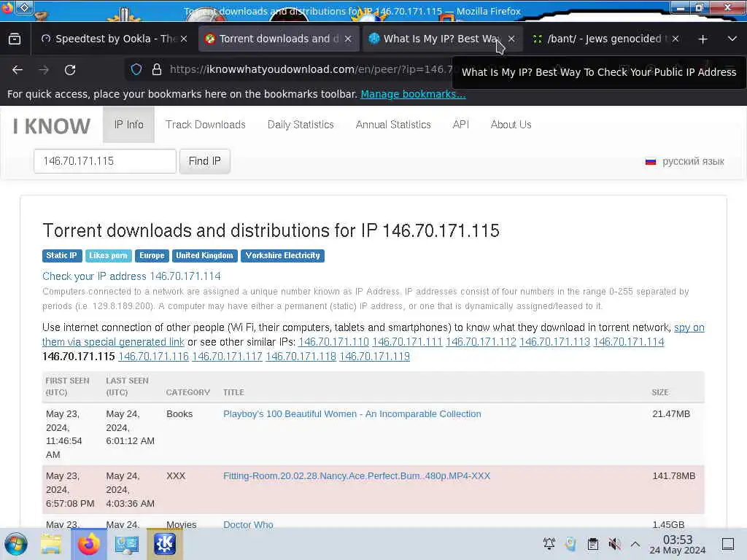Viewport: 747px width, 560px height.
Task: Open Check your IP address 146.70.171.114 link
Action: [131, 276]
